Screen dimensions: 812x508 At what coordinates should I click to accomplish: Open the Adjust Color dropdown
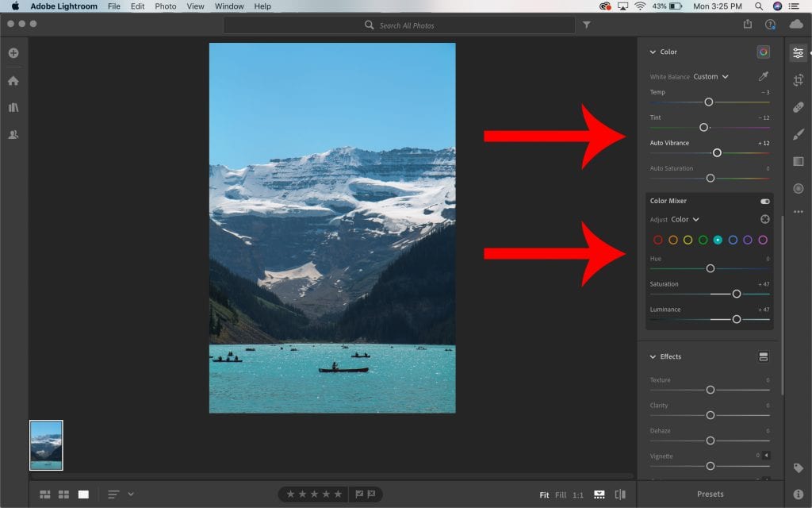(x=685, y=219)
